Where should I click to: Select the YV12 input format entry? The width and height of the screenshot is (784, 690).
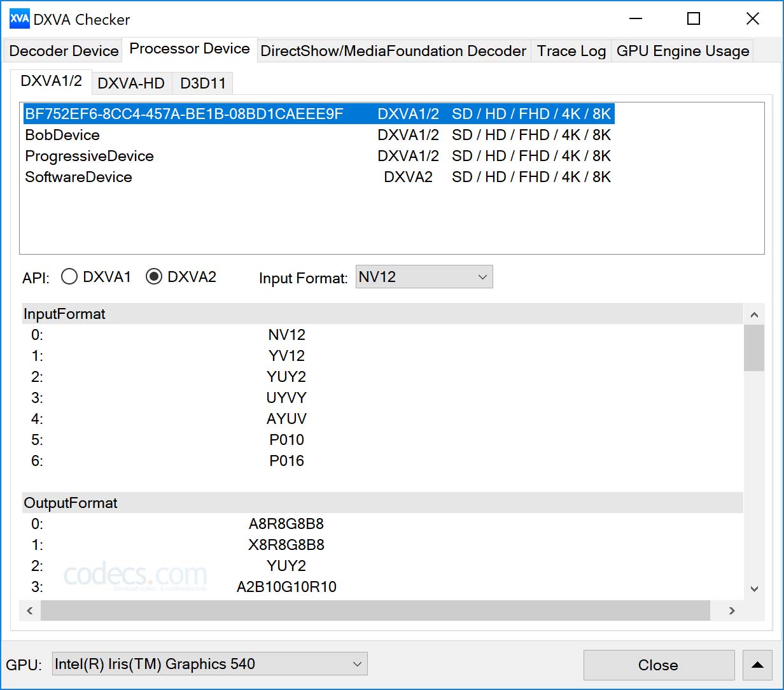tap(382, 356)
